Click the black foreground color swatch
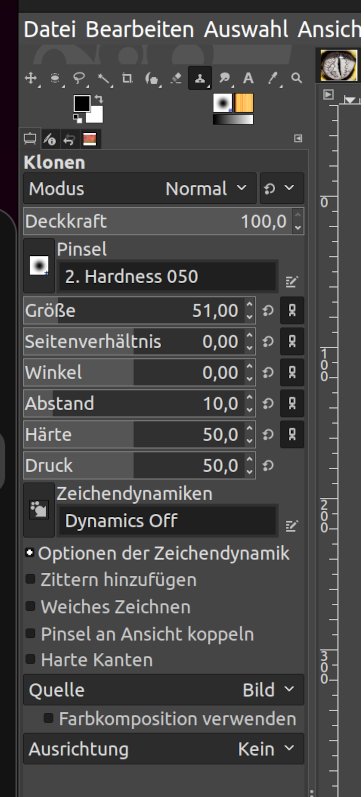The width and height of the screenshot is (364, 797). click(x=82, y=103)
